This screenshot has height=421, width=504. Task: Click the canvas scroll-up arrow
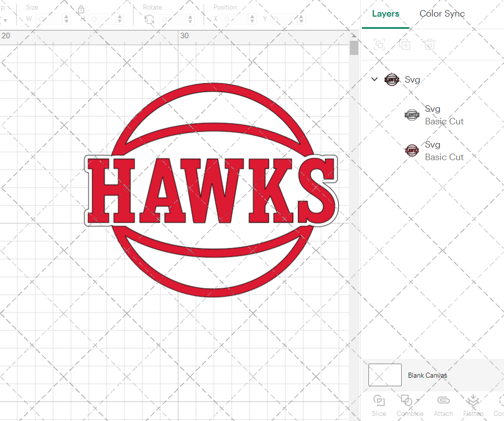click(x=354, y=35)
